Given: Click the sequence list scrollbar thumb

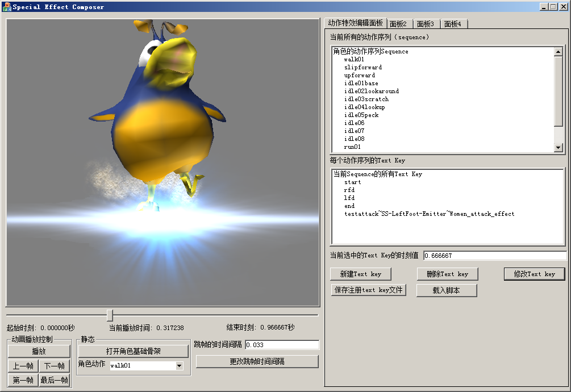Looking at the screenshot, I should 559,91.
